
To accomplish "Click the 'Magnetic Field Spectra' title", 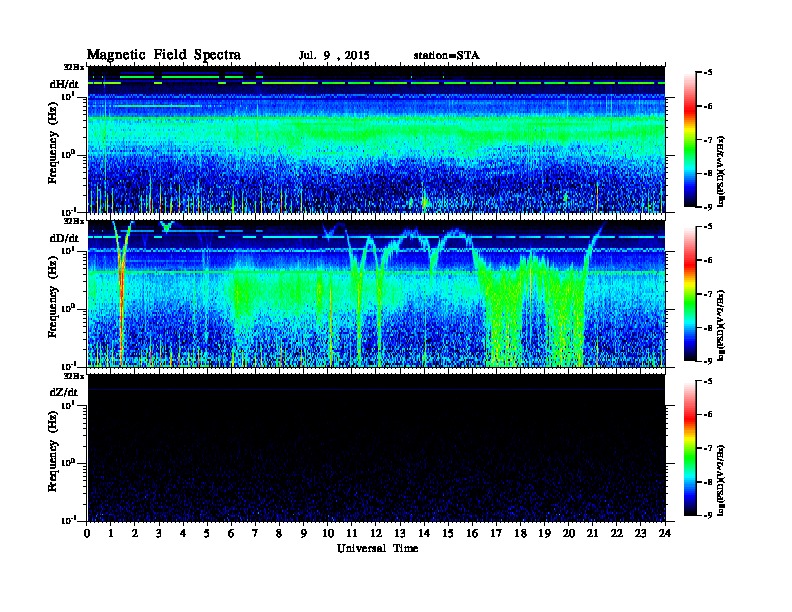I will click(x=164, y=55).
